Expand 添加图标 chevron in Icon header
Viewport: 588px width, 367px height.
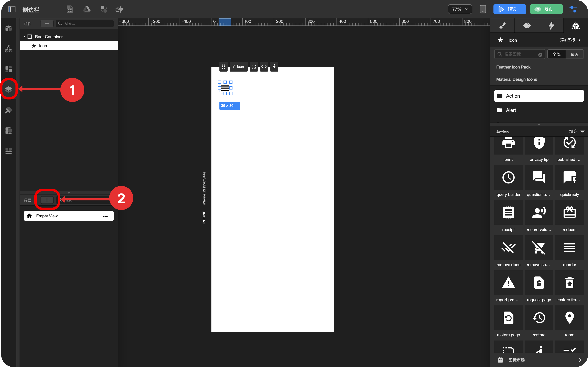tap(579, 40)
